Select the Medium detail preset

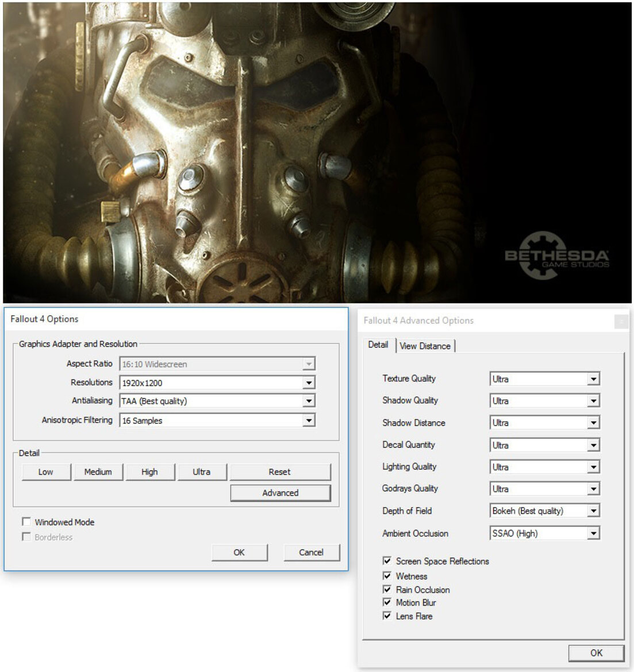pos(98,472)
